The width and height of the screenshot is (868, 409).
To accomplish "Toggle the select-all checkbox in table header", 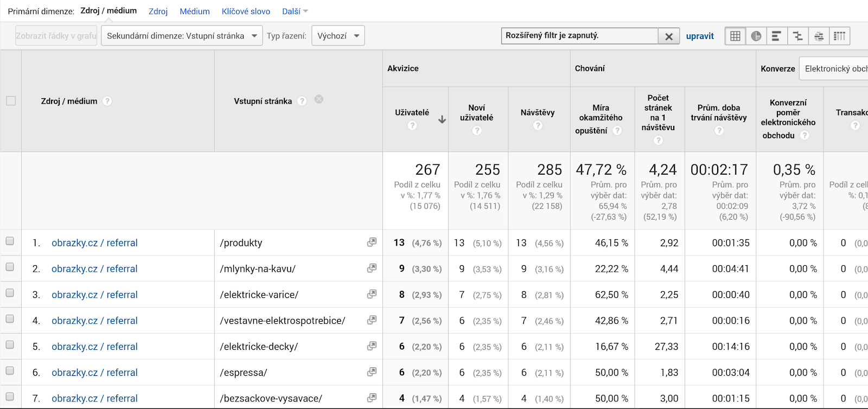I will [x=11, y=101].
